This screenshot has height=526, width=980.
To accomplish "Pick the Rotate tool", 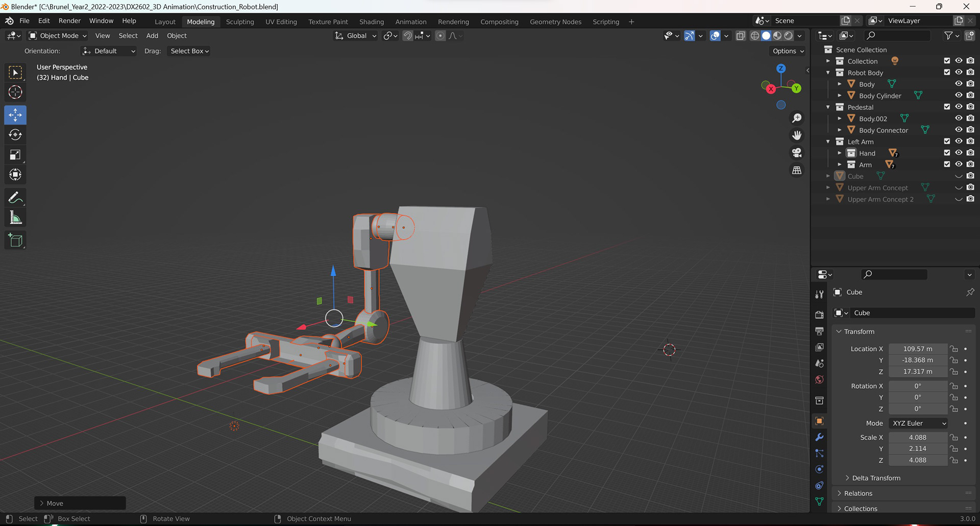I will (x=15, y=135).
